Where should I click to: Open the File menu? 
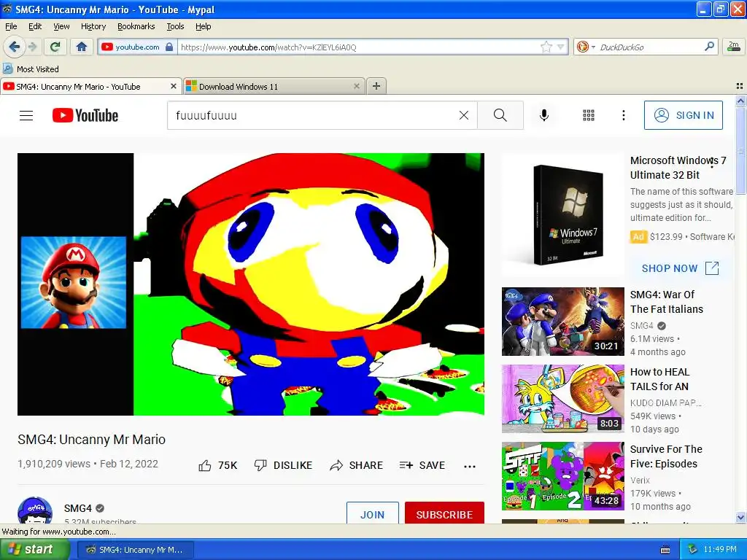(11, 26)
